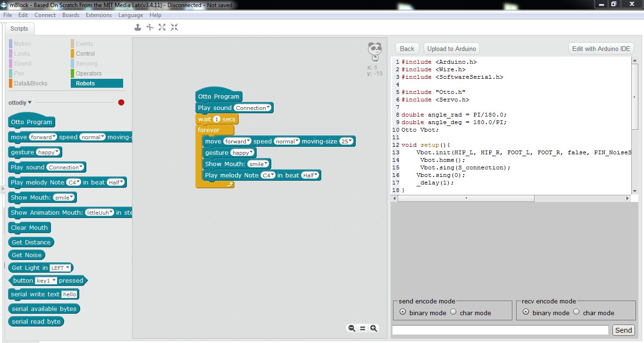The width and height of the screenshot is (644, 343).
Task: Click the Otto Program hat block in script
Action: [218, 95]
